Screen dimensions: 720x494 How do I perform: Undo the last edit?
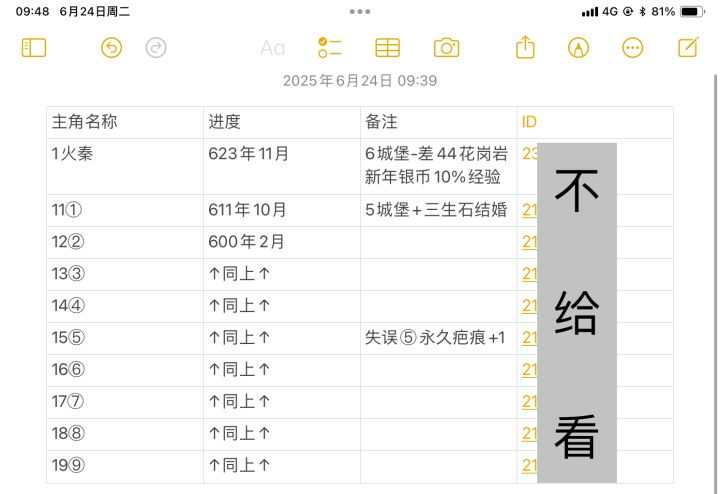(x=112, y=48)
